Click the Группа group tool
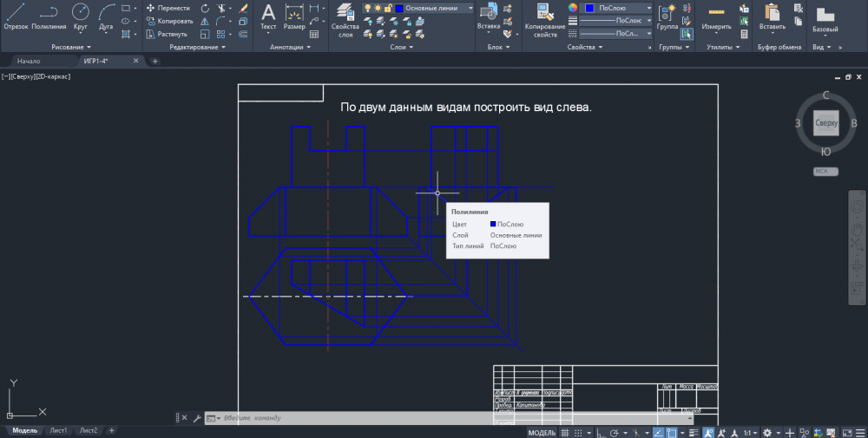The width and height of the screenshot is (868, 438). 667,16
